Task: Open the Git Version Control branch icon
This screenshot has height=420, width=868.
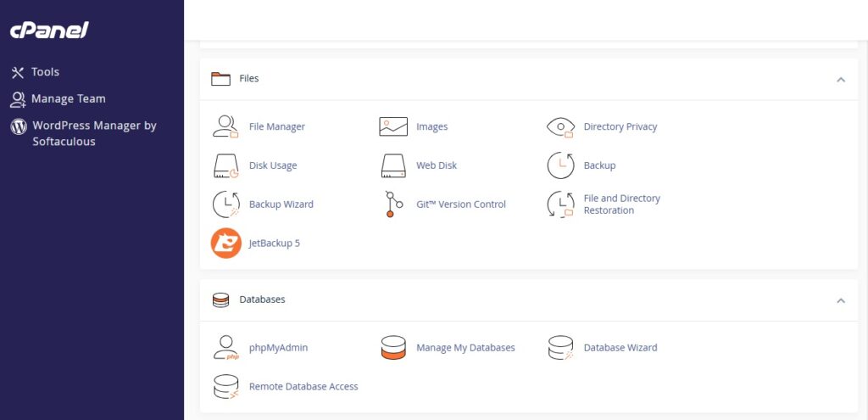Action: coord(393,204)
